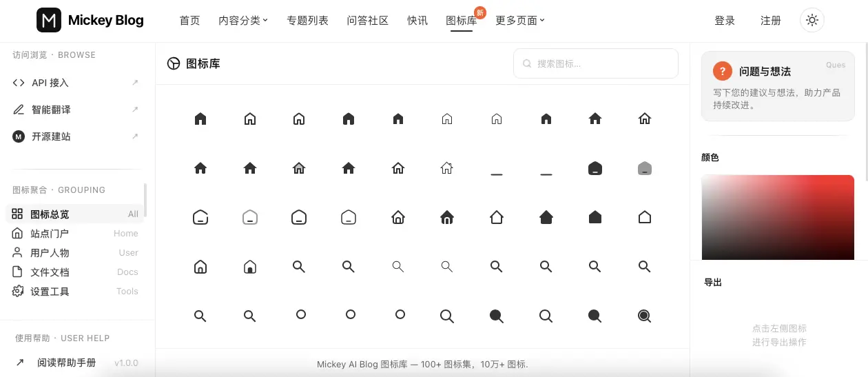
Task: Focus the 搜索图标 search field
Action: 596,63
